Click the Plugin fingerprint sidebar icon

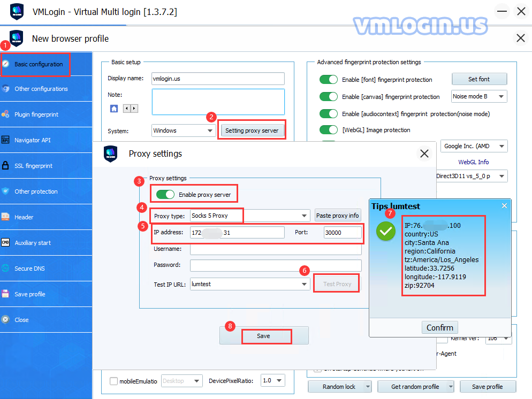5,114
